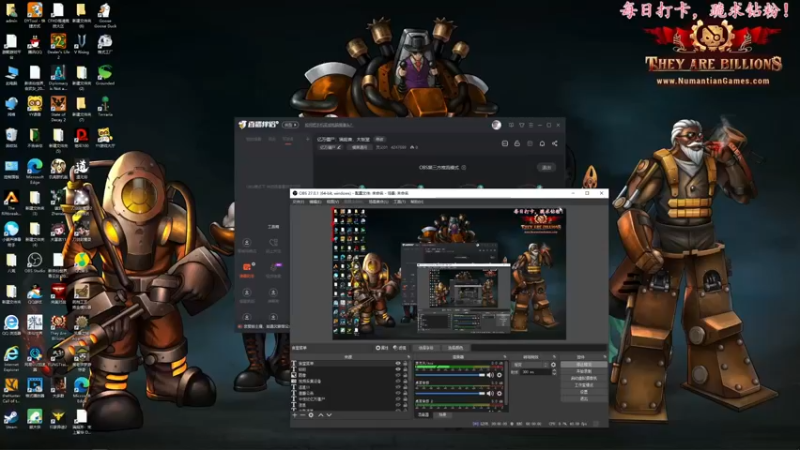The width and height of the screenshot is (800, 450).
Task: Move selected source down with arrow
Action: [x=329, y=415]
